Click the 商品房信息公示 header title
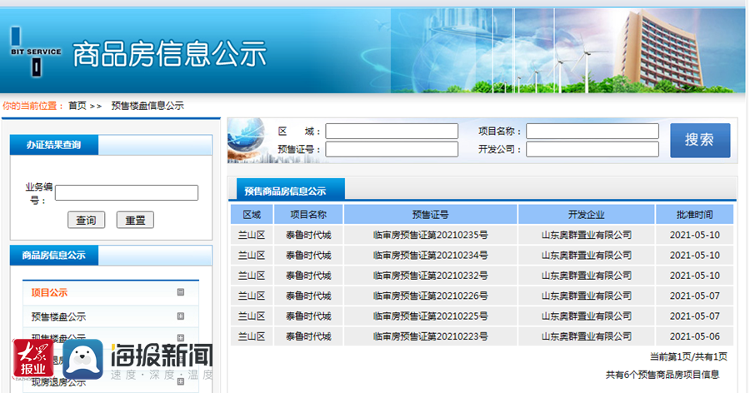Image resolution: width=750 pixels, height=393 pixels. point(169,54)
